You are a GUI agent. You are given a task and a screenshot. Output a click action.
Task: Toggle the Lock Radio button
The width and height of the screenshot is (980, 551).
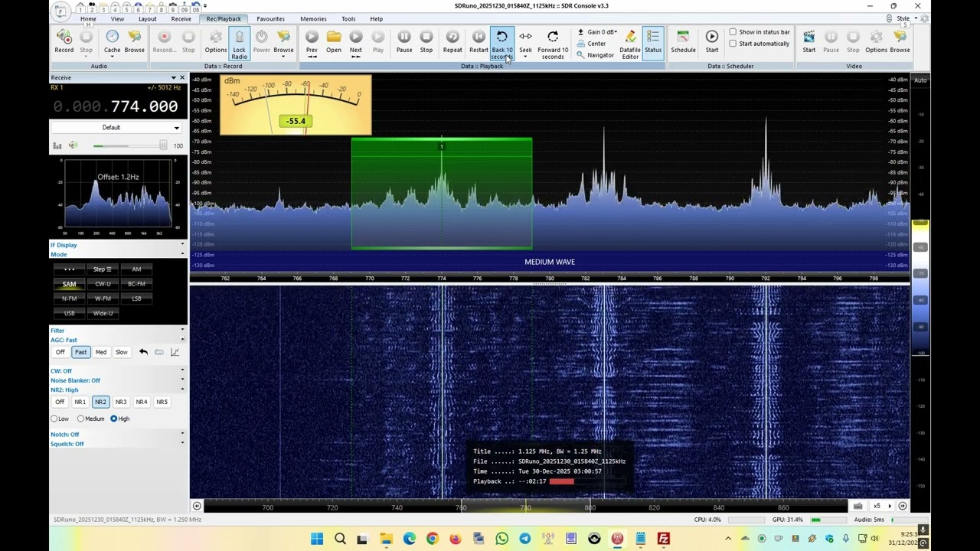239,44
